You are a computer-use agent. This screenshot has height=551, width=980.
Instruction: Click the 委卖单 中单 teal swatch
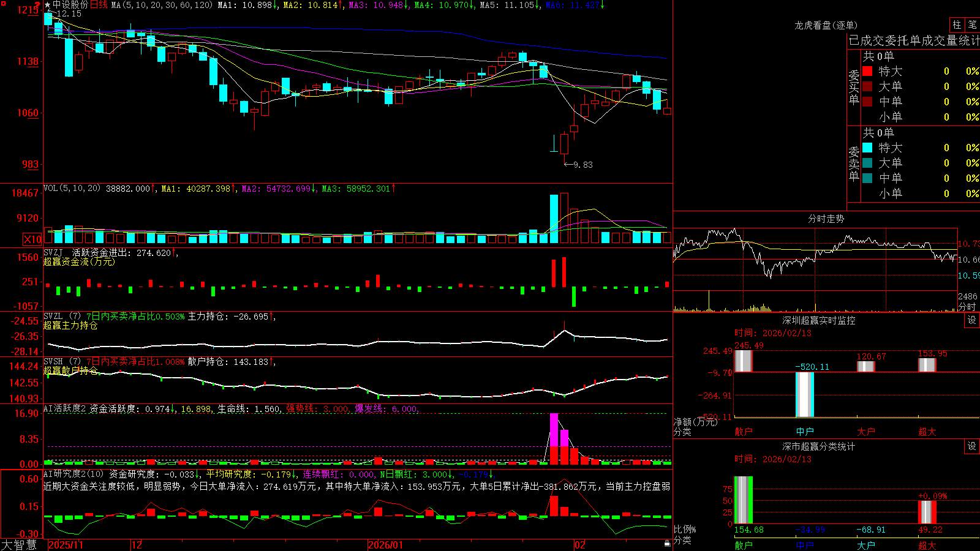click(x=867, y=178)
